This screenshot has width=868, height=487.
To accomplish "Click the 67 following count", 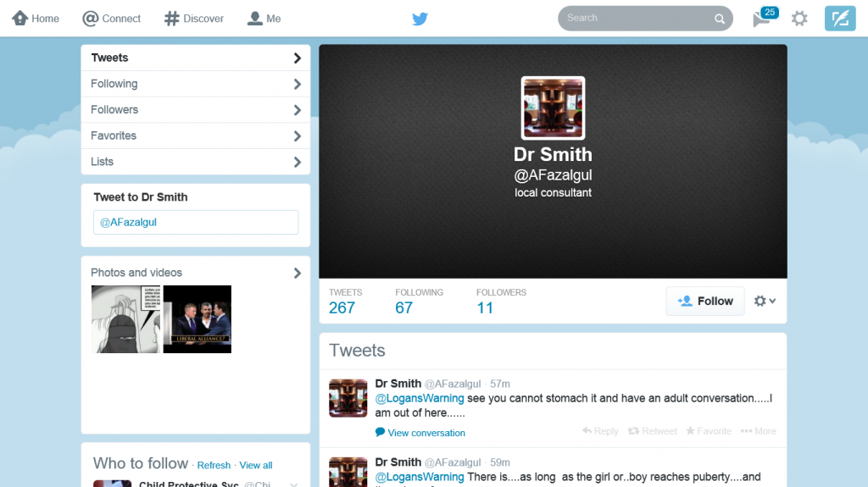I will (x=404, y=307).
